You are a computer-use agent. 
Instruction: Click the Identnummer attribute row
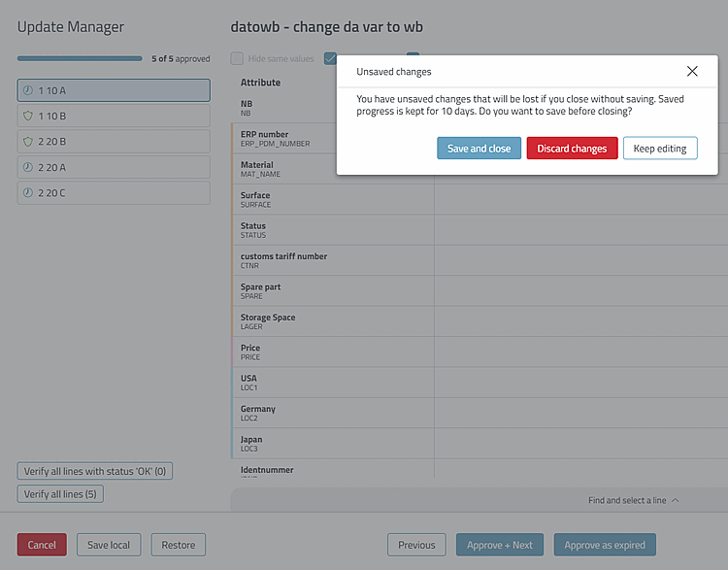pyautogui.click(x=480, y=468)
